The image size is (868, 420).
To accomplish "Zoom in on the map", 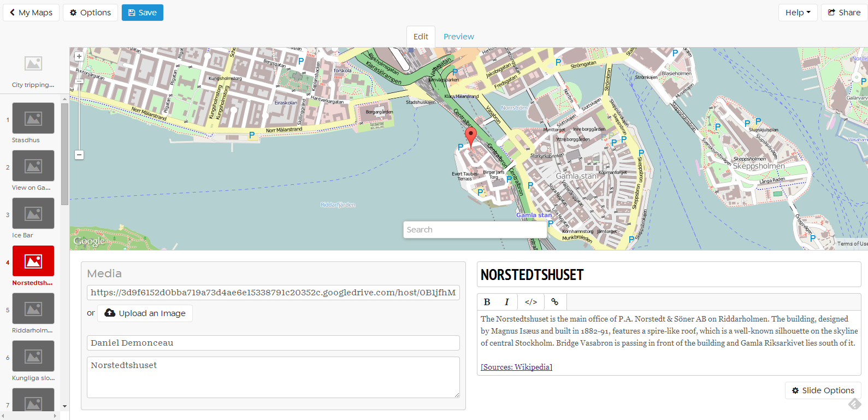I will coord(79,56).
